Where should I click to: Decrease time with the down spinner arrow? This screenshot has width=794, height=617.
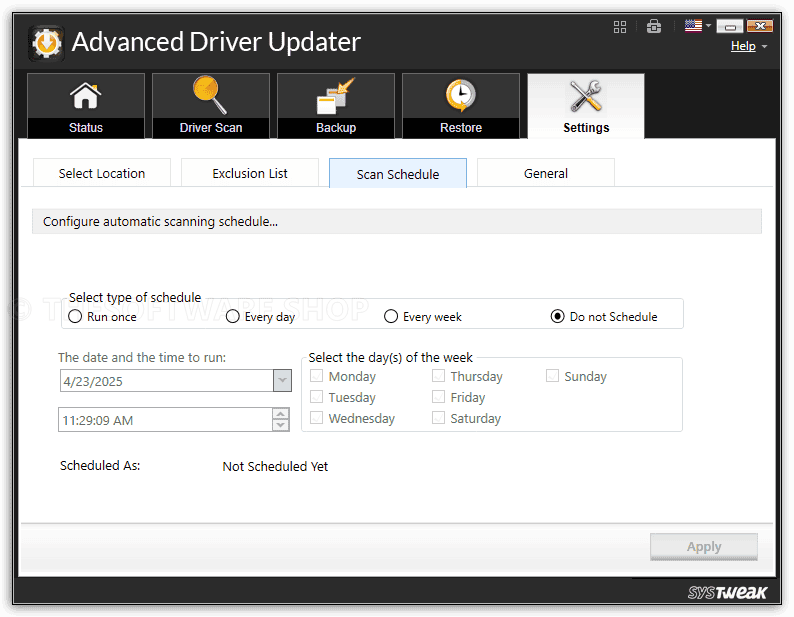pyautogui.click(x=281, y=426)
